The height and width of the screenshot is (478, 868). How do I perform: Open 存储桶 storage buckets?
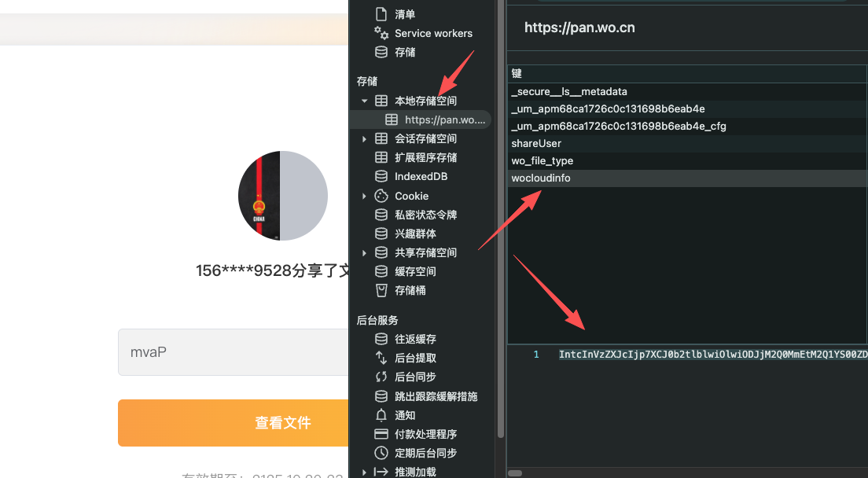click(x=410, y=290)
